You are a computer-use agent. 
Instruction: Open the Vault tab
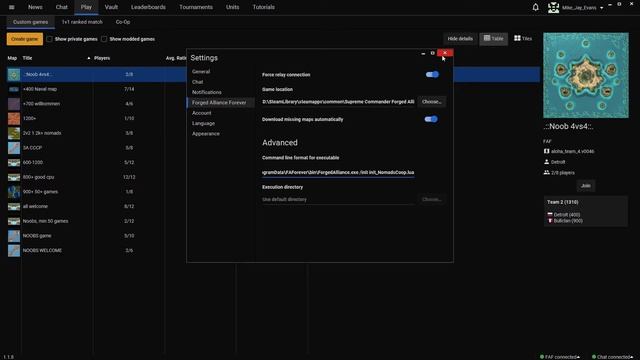(111, 7)
